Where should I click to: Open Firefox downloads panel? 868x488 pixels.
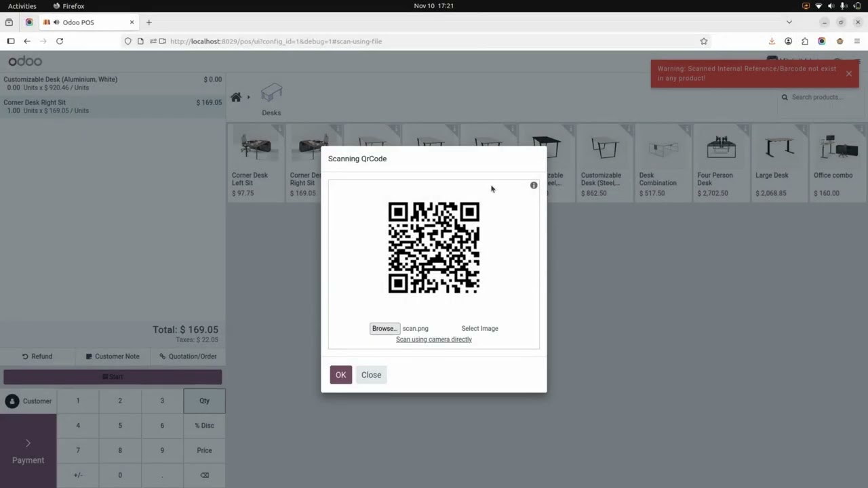(x=772, y=41)
